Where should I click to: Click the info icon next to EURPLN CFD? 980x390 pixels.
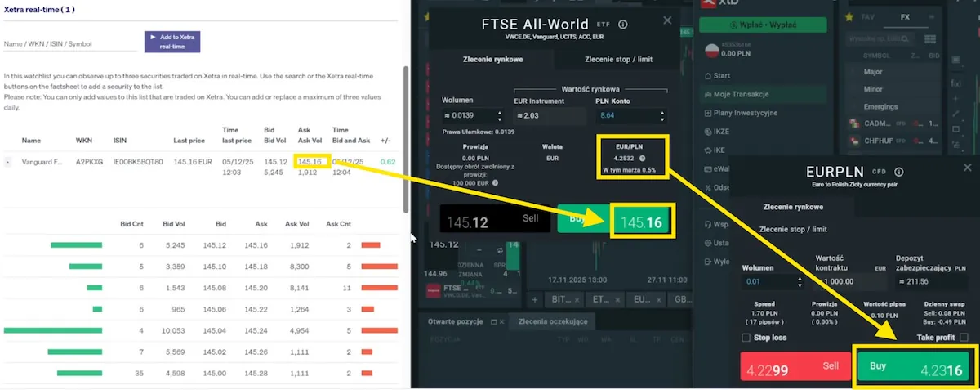tap(898, 173)
